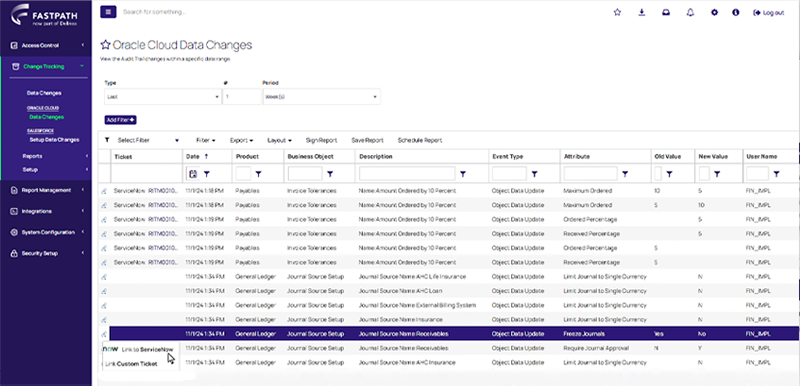Click the Old Value filter funnel
This screenshot has width=800, height=386.
(x=669, y=174)
